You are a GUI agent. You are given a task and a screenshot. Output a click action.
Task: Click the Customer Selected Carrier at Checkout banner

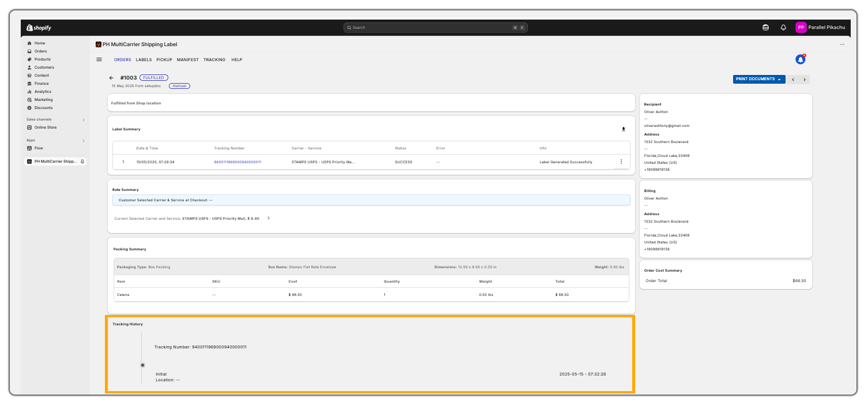point(371,200)
